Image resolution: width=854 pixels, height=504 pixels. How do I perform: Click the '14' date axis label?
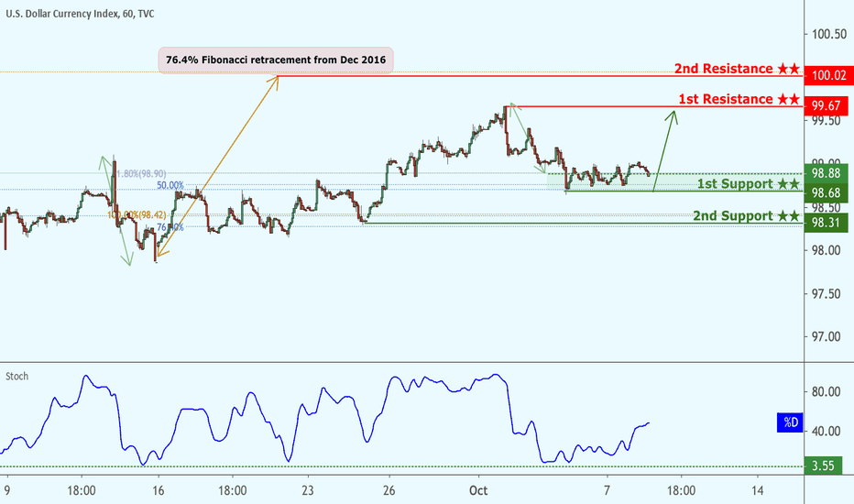click(x=757, y=491)
